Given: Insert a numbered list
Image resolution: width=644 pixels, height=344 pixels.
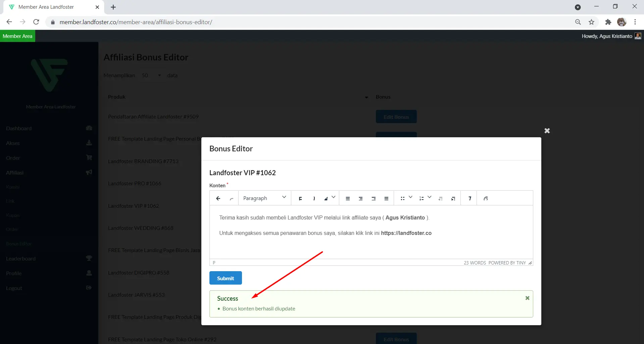Looking at the screenshot, I should (x=421, y=198).
